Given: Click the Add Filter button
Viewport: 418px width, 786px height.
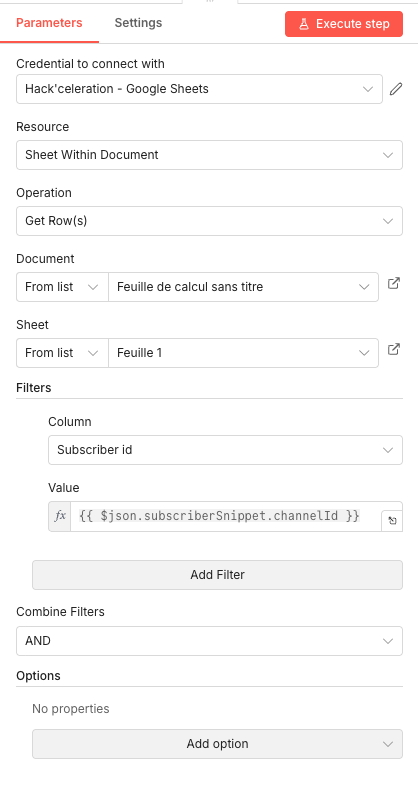Looking at the screenshot, I should (x=218, y=575).
